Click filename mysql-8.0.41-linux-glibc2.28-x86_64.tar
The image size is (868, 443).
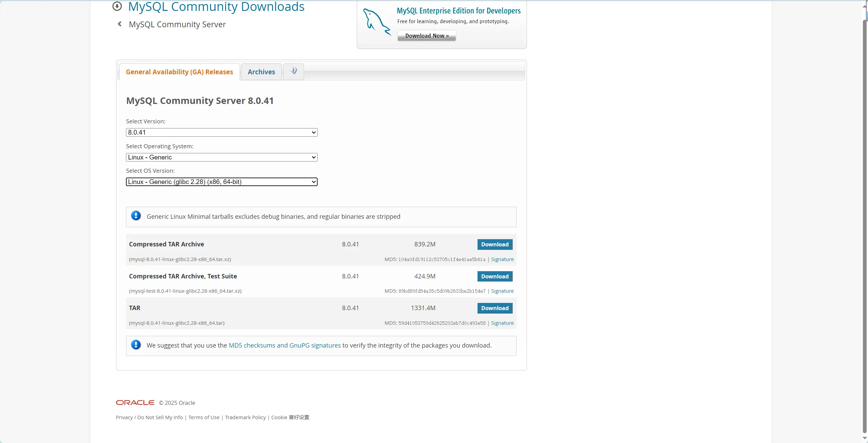click(x=177, y=323)
